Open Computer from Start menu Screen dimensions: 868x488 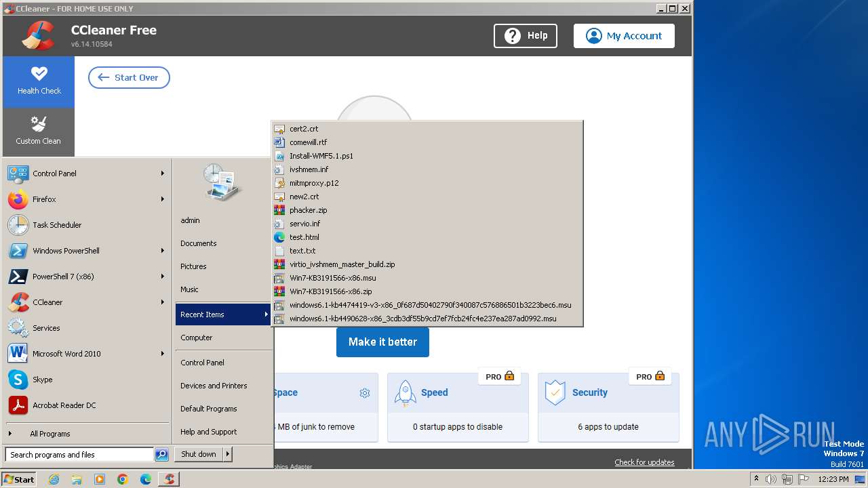coord(224,338)
